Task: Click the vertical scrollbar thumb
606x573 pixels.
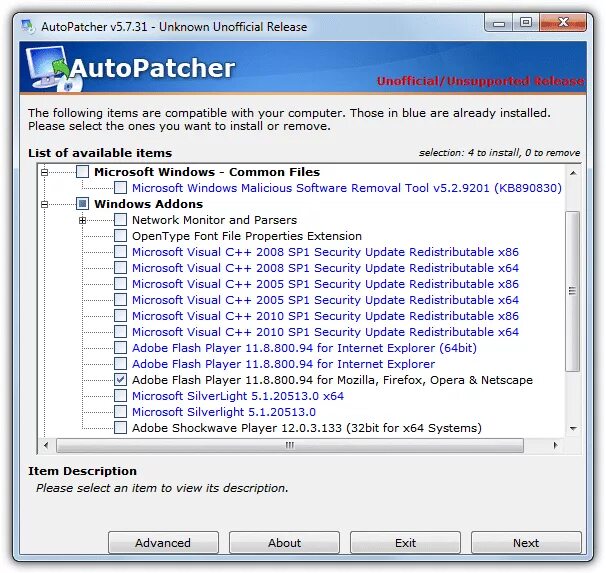Action: pyautogui.click(x=572, y=292)
